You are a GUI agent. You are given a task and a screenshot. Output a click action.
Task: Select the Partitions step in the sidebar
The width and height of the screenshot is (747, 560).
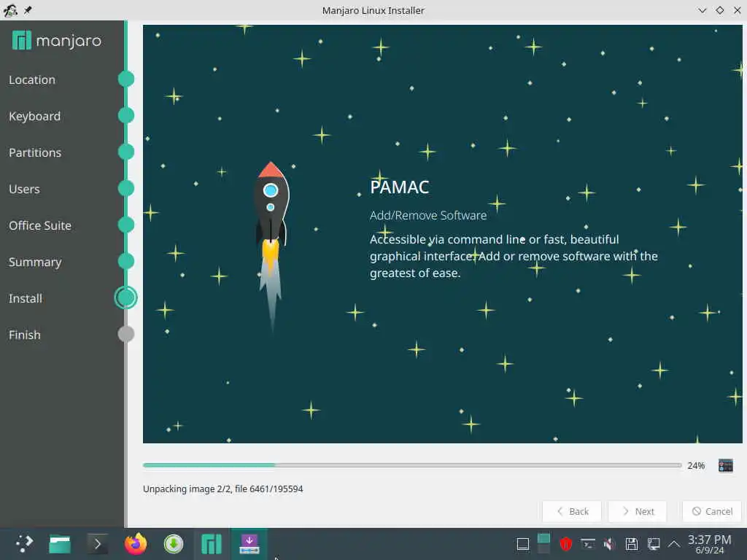tap(35, 152)
